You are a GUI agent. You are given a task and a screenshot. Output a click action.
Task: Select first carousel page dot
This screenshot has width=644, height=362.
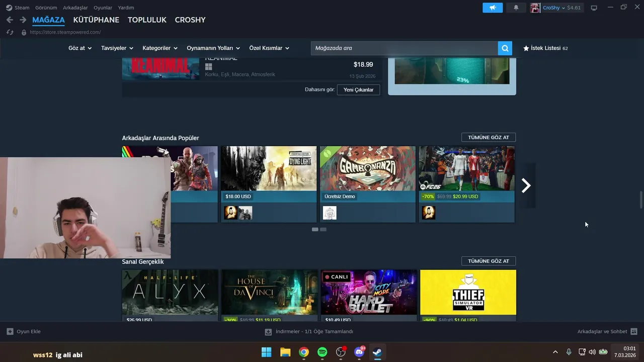pos(315,229)
